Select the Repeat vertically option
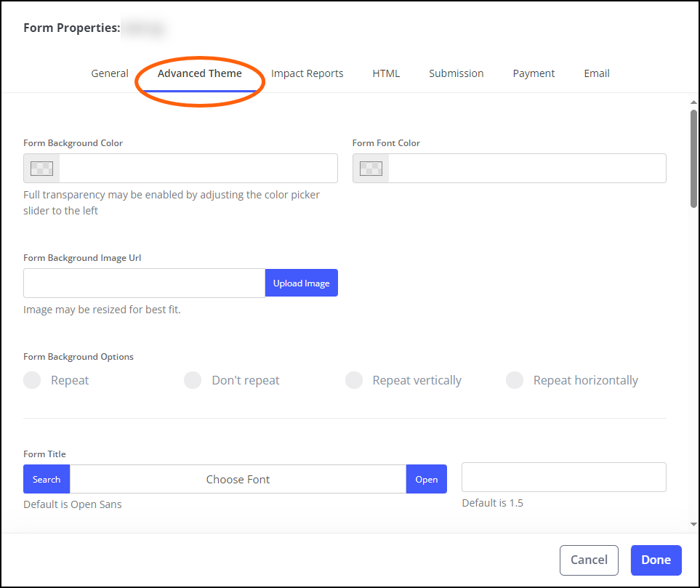 tap(354, 379)
